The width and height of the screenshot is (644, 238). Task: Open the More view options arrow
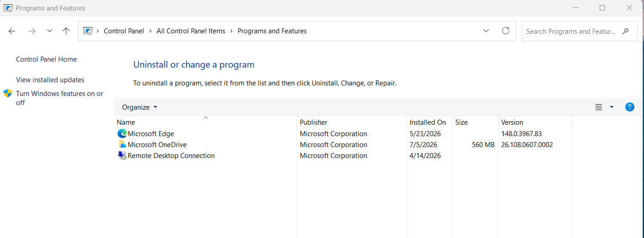(x=612, y=107)
